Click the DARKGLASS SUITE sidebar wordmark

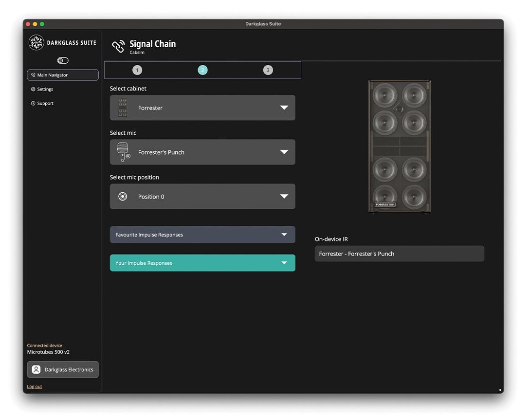point(72,43)
